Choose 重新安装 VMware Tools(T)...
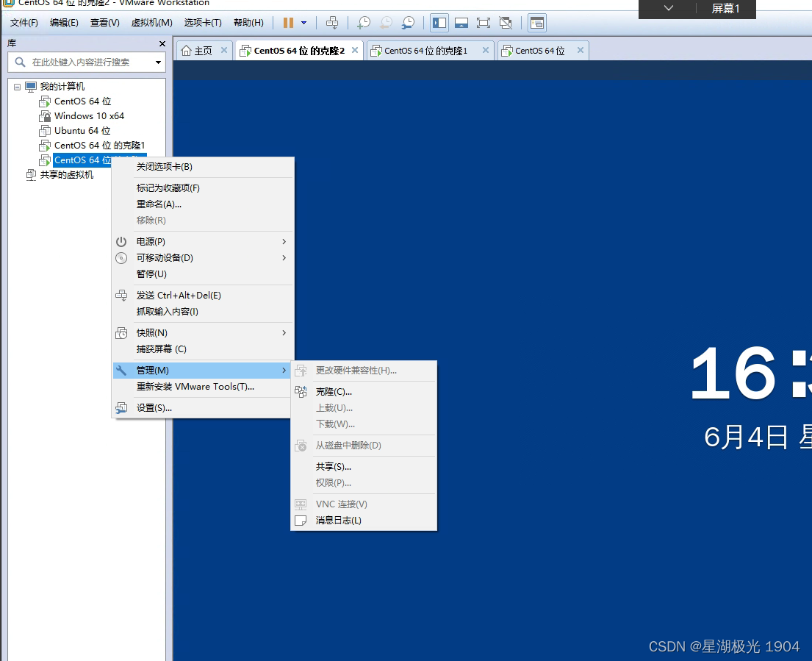 [202, 387]
